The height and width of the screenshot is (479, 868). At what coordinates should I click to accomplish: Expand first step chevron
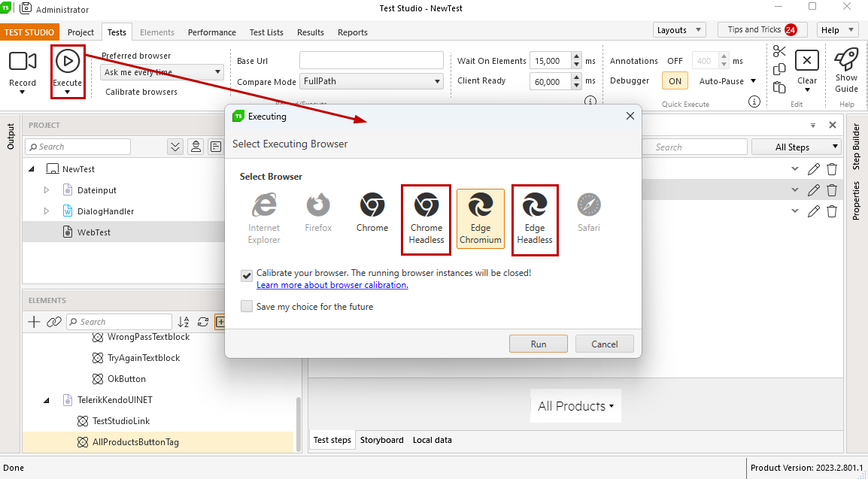[795, 169]
